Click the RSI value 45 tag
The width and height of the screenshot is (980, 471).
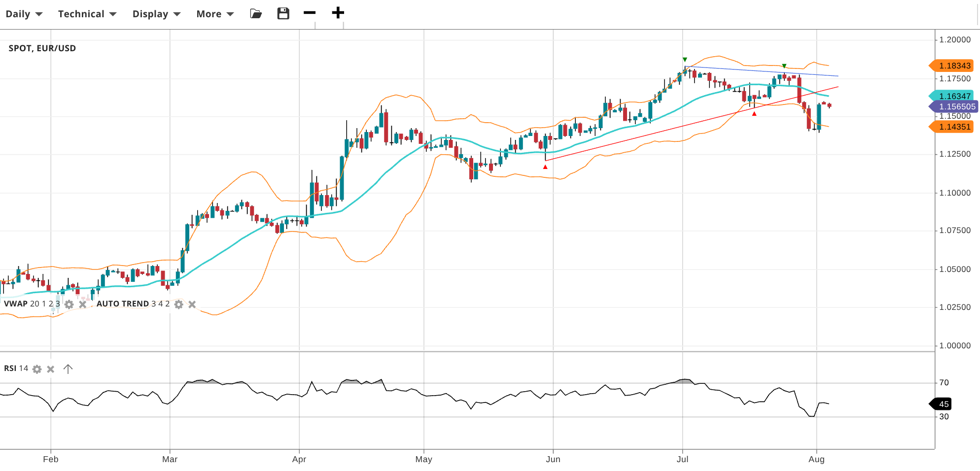pos(942,404)
